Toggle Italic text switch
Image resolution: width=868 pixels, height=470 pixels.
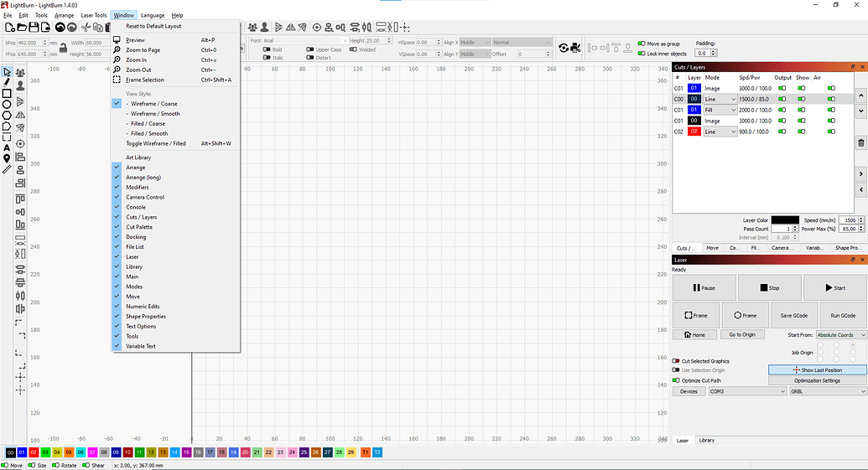coord(266,58)
